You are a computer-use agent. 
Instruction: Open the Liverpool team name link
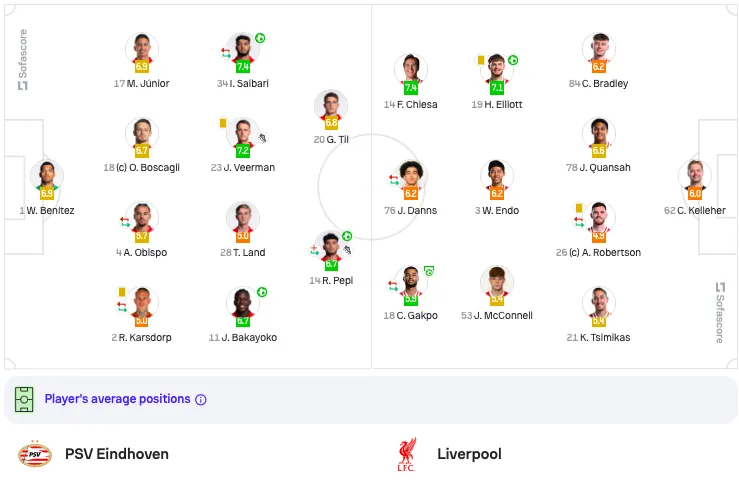tap(469, 454)
